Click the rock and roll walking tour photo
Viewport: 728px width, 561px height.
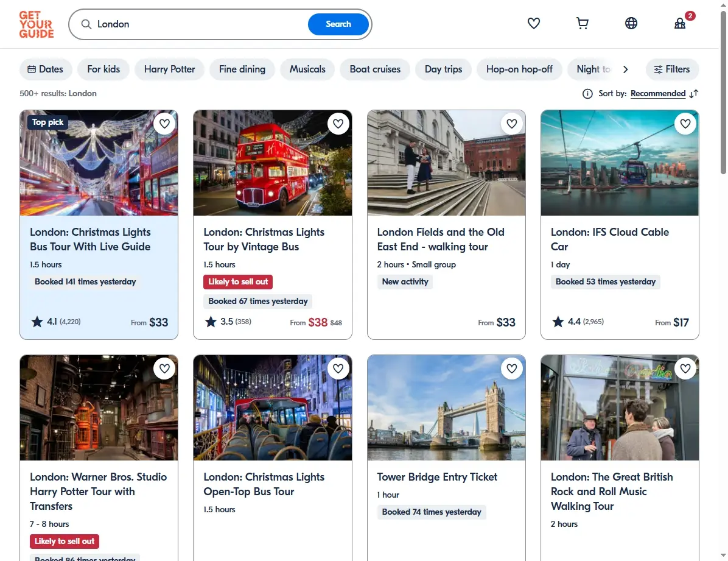(620, 408)
